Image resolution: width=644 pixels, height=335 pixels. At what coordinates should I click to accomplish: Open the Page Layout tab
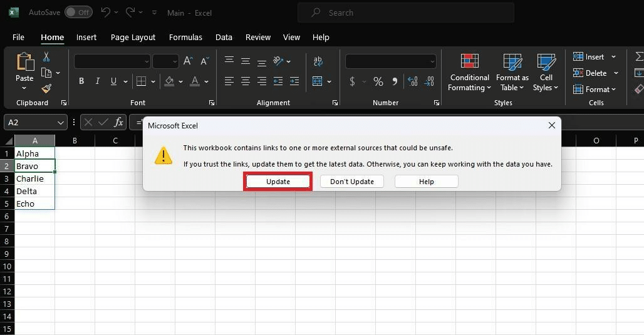[133, 38]
